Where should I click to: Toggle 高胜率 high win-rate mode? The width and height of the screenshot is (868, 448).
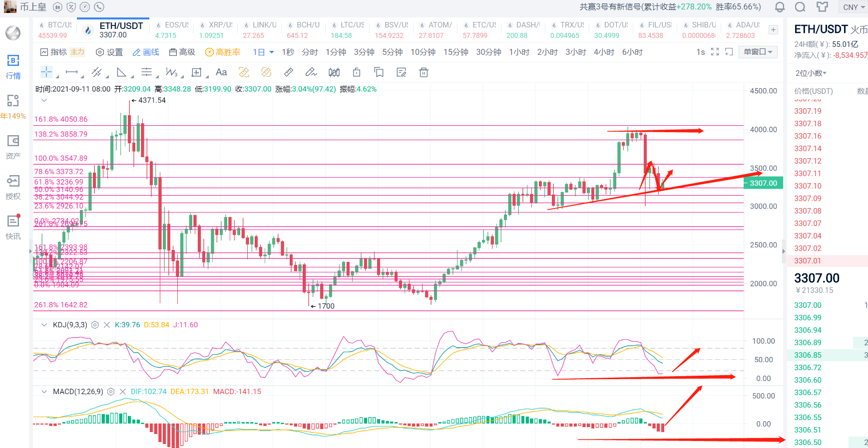pos(223,52)
